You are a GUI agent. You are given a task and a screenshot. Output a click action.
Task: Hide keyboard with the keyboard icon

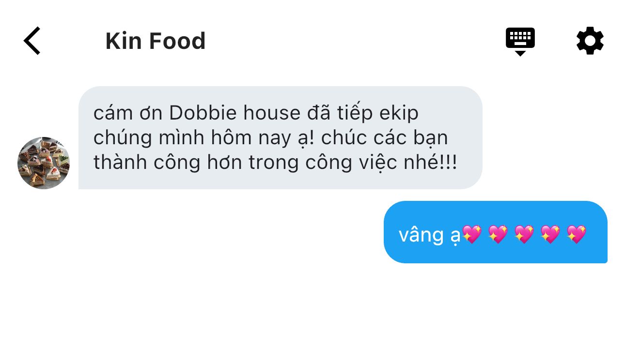520,42
